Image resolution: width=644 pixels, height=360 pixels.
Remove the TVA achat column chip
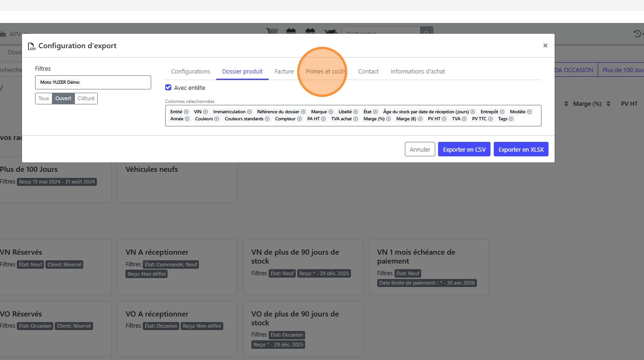[356, 119]
